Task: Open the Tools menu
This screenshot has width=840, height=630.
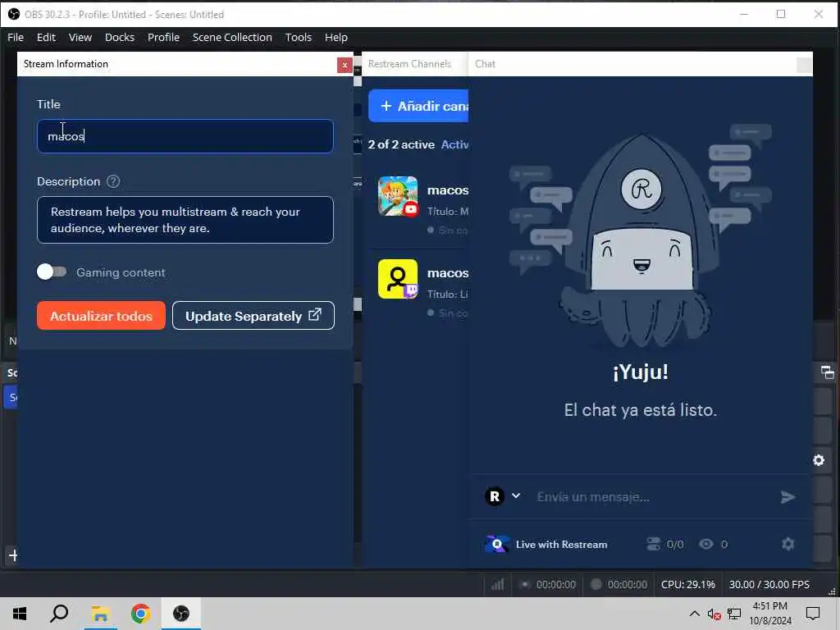Action: (x=299, y=38)
